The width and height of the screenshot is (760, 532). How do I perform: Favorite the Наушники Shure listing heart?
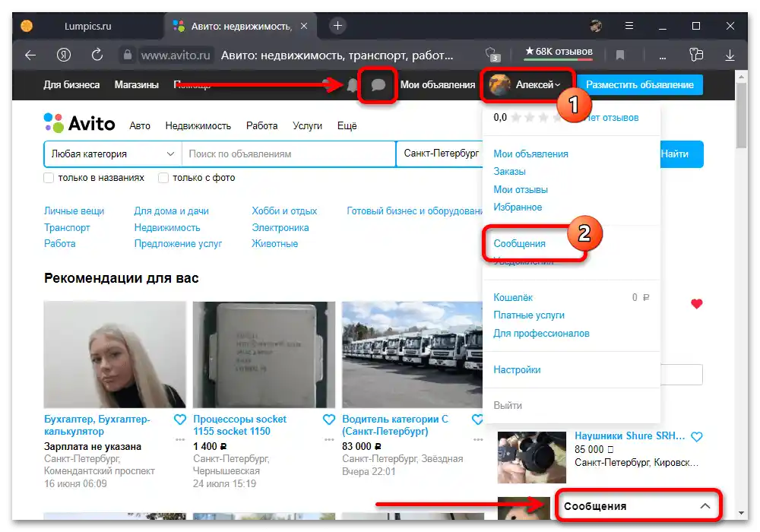tap(696, 436)
